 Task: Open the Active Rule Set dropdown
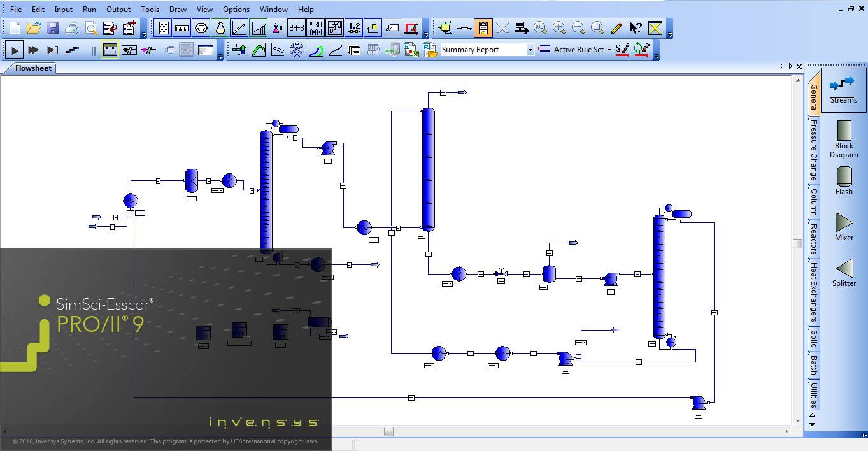click(608, 50)
